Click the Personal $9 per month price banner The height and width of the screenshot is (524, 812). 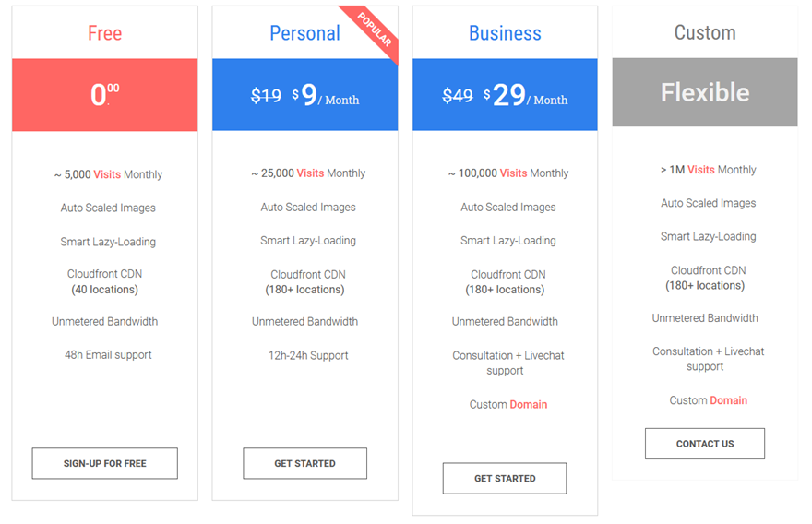click(x=304, y=95)
